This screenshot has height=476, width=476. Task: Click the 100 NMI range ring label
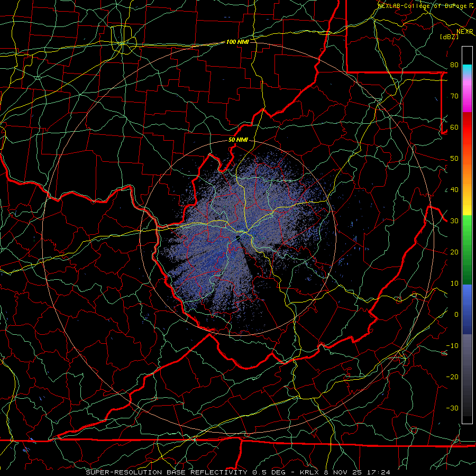237,42
